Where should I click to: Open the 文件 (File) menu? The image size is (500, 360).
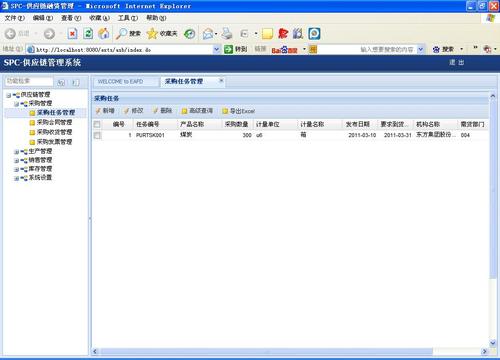click(x=14, y=18)
